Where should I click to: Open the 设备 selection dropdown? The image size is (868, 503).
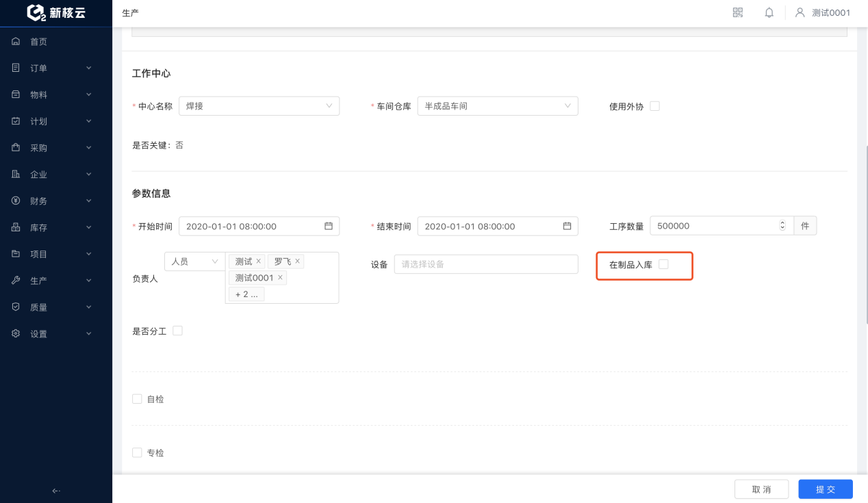point(486,264)
